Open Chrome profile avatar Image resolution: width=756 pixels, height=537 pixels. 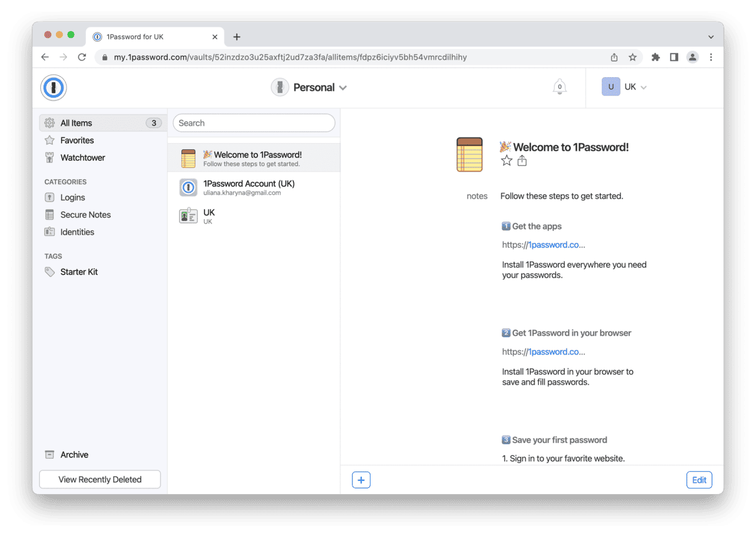coord(693,57)
